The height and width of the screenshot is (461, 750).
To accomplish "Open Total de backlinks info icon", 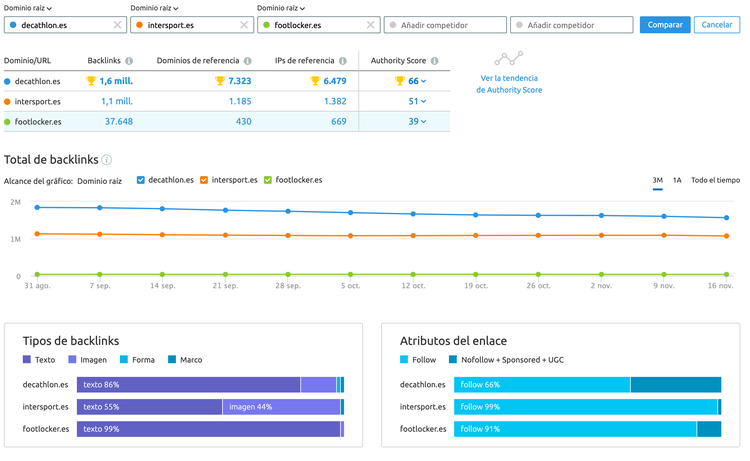I will 107,160.
